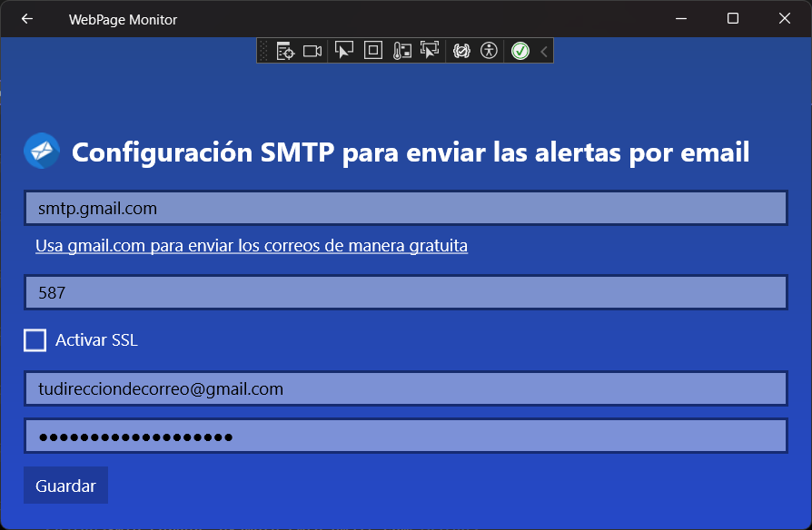The width and height of the screenshot is (812, 530).
Task: Go back using the title bar arrow
Action: point(27,19)
